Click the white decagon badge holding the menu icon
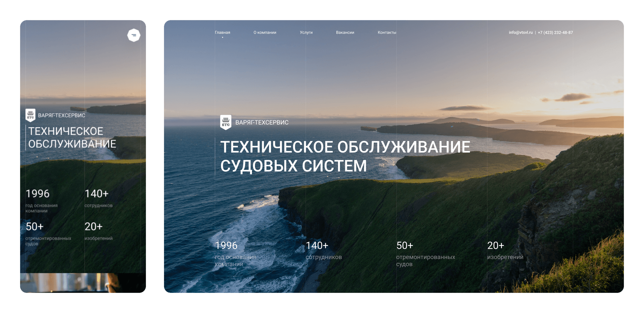Viewport: 644px width, 313px height. 134,35
